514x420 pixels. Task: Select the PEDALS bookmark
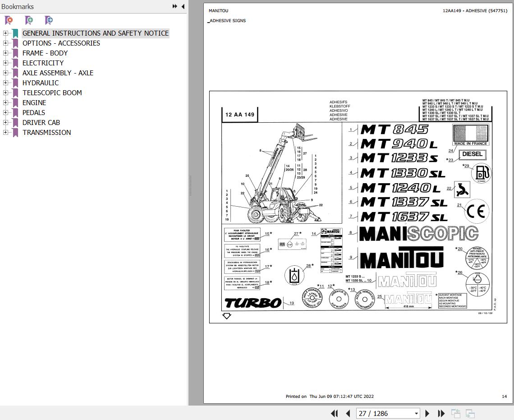click(33, 112)
